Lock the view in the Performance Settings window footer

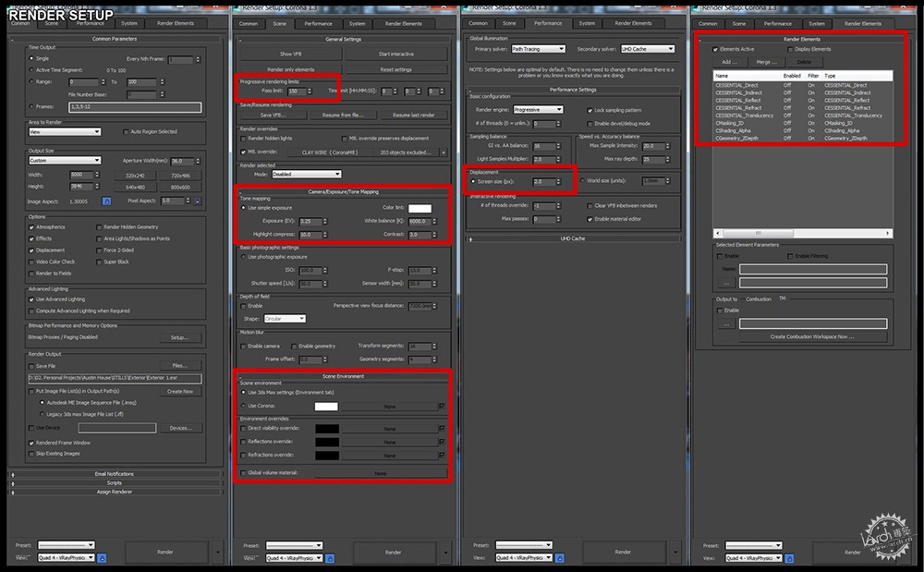[560, 558]
